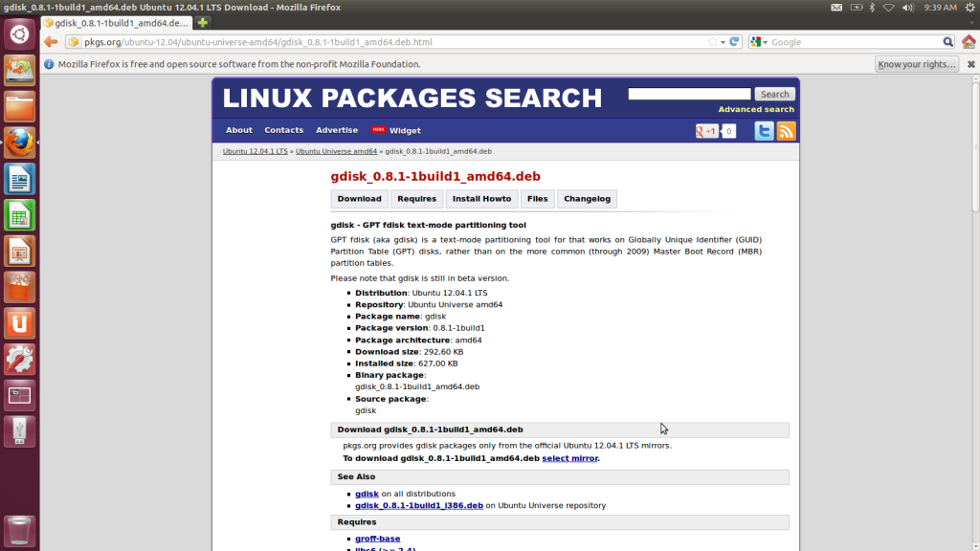Select the gdisk browser tab
Screen dimensions: 980x551
(x=118, y=23)
